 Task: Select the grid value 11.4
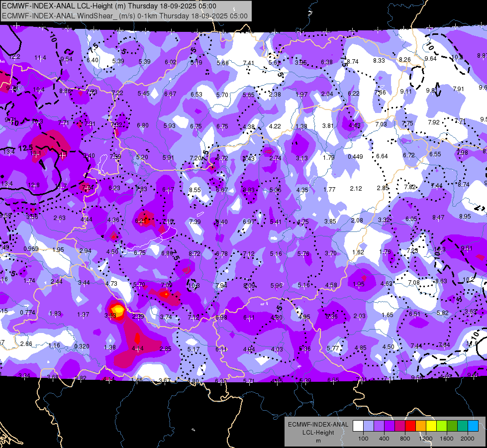[40, 58]
